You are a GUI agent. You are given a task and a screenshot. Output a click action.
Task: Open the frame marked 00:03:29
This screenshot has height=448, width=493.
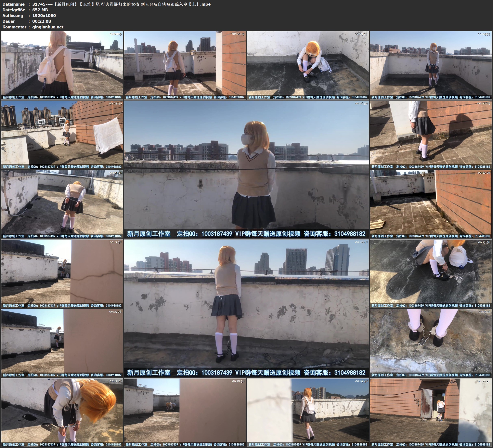pos(308,65)
